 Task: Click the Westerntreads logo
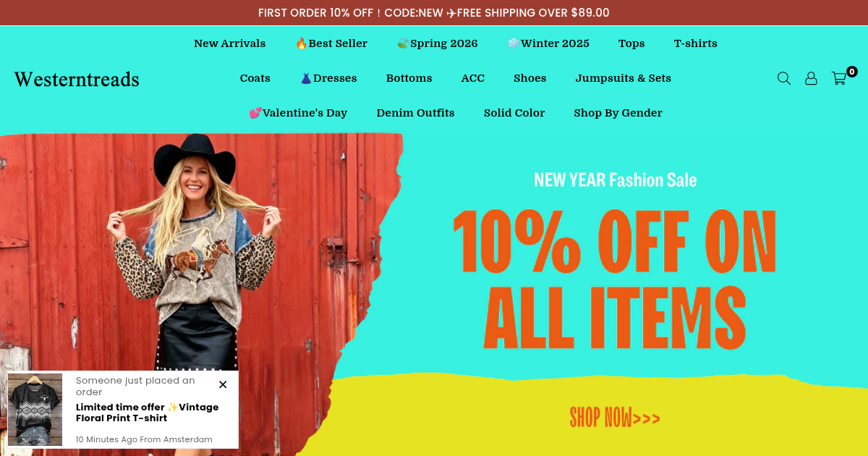(x=77, y=79)
